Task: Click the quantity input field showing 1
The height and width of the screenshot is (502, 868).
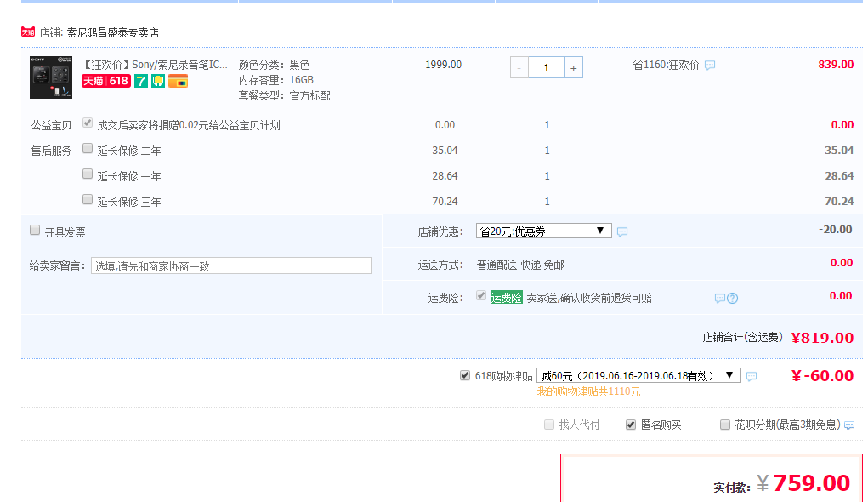Action: point(547,67)
